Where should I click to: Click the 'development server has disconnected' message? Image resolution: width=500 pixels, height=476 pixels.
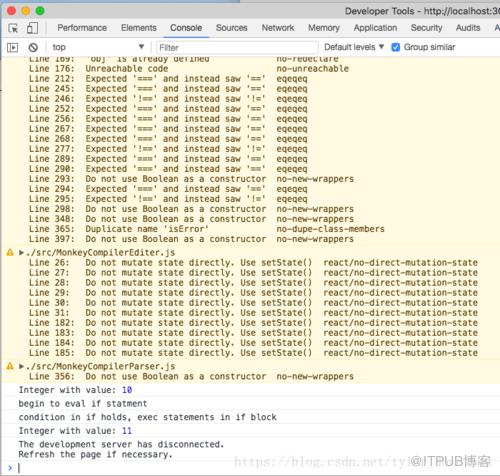(121, 449)
